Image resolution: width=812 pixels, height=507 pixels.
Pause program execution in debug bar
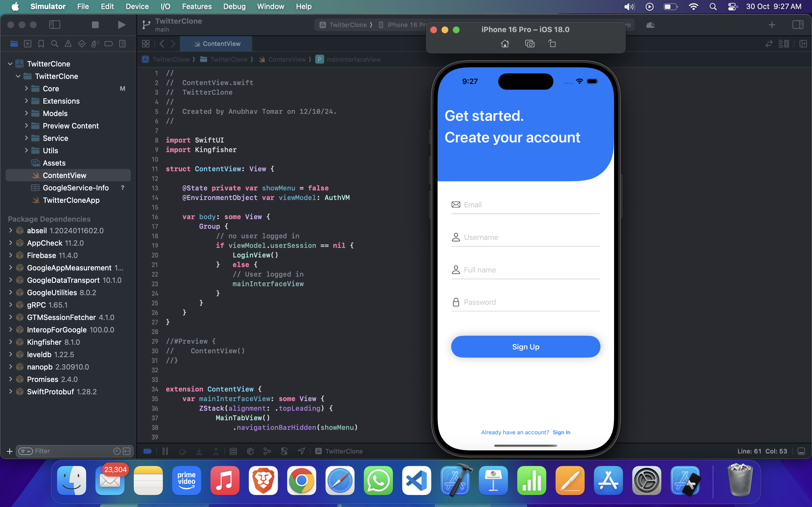pyautogui.click(x=165, y=451)
